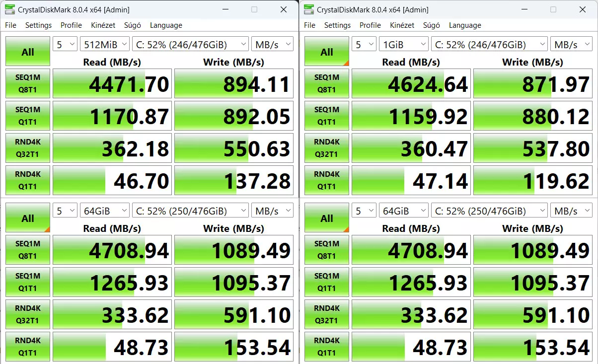Screen dimensions: 598x364
Task: Open the Settings menu in the right window
Action: pos(337,25)
